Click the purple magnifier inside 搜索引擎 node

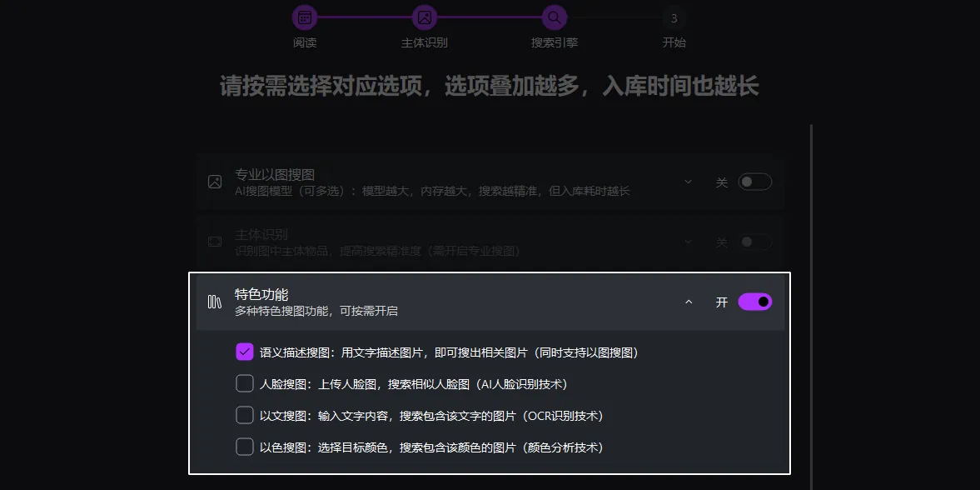(x=554, y=17)
